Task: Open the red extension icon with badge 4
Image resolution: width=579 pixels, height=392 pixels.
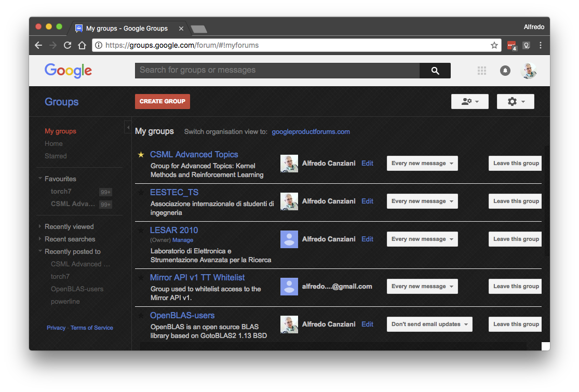Action: tap(512, 46)
